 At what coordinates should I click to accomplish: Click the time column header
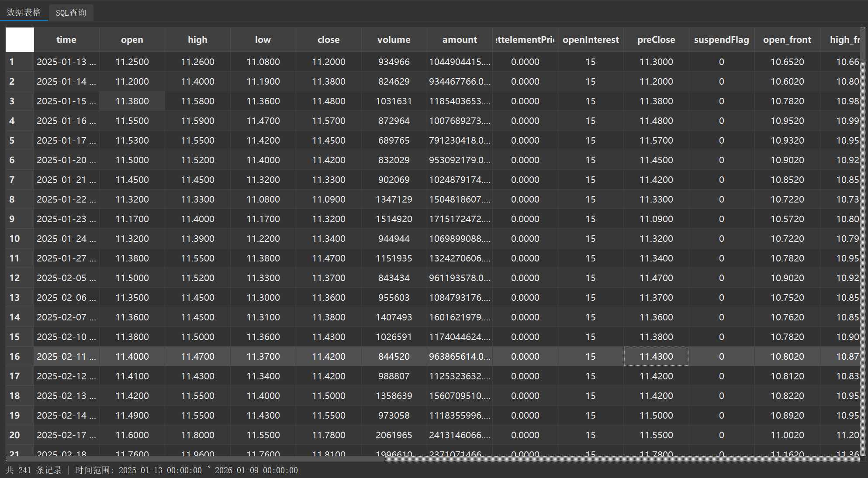click(66, 40)
